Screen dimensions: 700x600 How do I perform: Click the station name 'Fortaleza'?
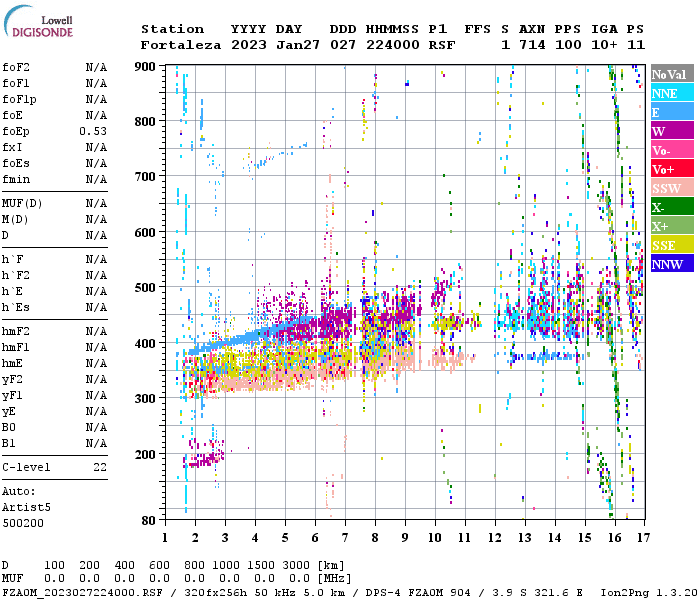pos(181,45)
